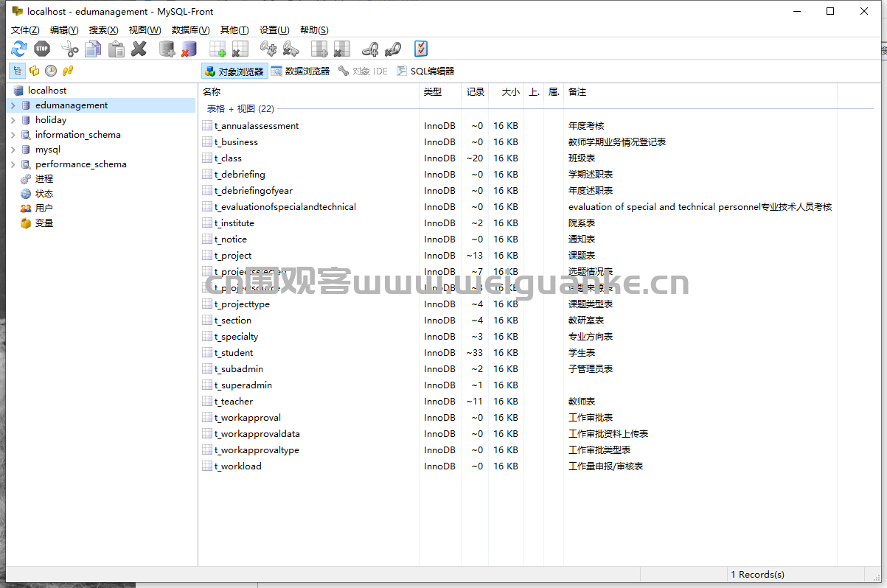Select the 变量 tree item
Viewport: 887px width, 588px height.
44,223
